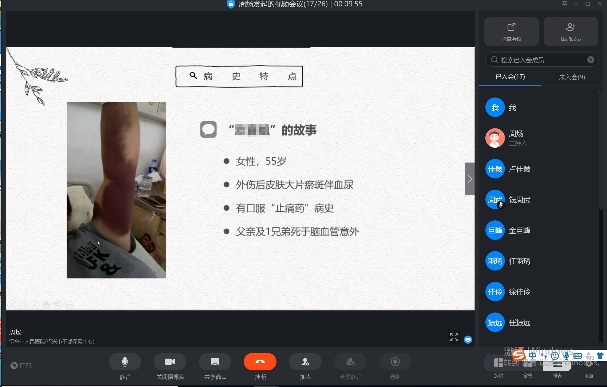Click the participant management person icon button
This screenshot has height=387, width=607.
click(x=571, y=31)
